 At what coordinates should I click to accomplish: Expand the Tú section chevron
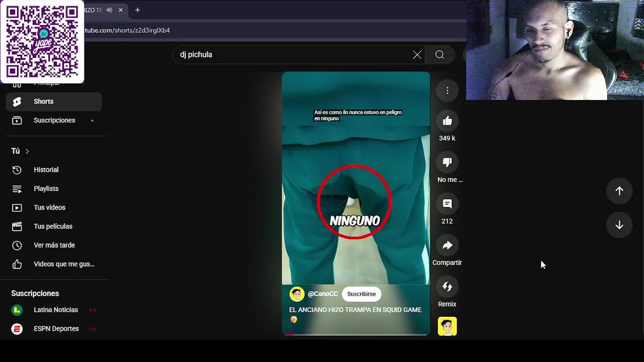[x=27, y=151]
